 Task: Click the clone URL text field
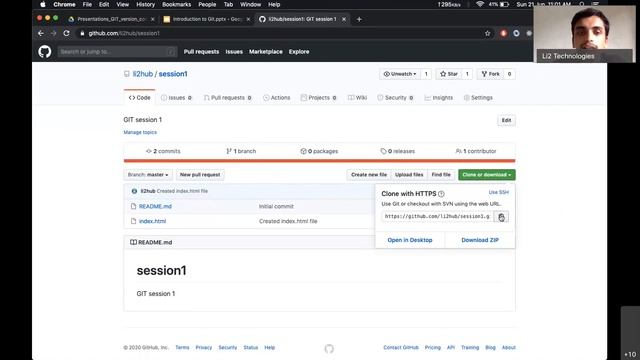(x=438, y=216)
